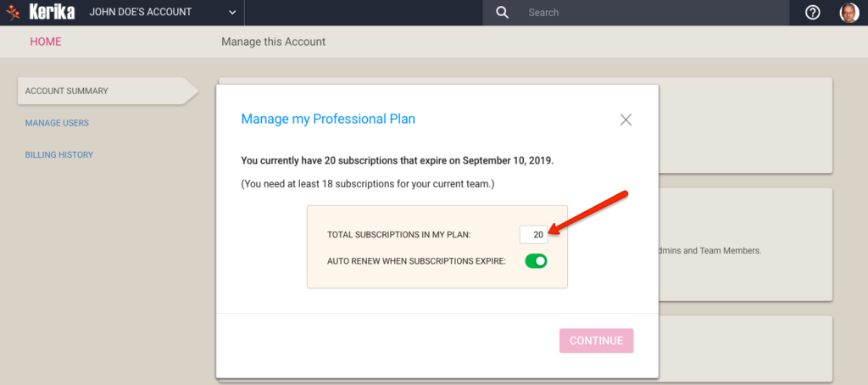Screen dimensions: 868x385
Task: Click the Kerika wordmark in the header
Action: point(52,12)
